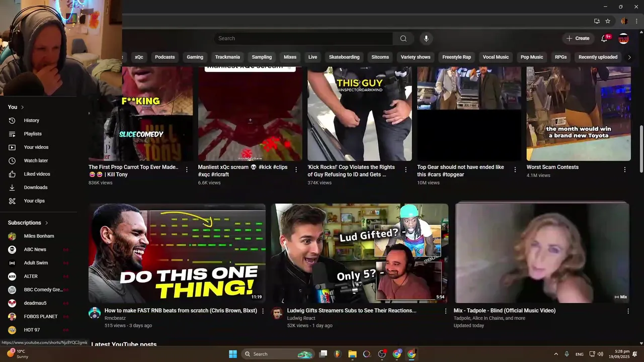Show hidden system tray icons
The height and width of the screenshot is (362, 644).
click(555, 354)
